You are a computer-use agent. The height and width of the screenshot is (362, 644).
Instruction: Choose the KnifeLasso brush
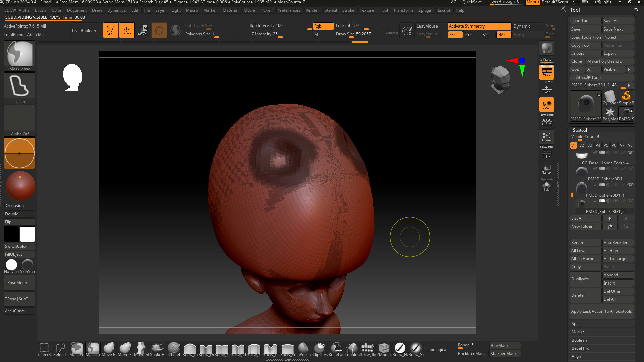coord(336,350)
